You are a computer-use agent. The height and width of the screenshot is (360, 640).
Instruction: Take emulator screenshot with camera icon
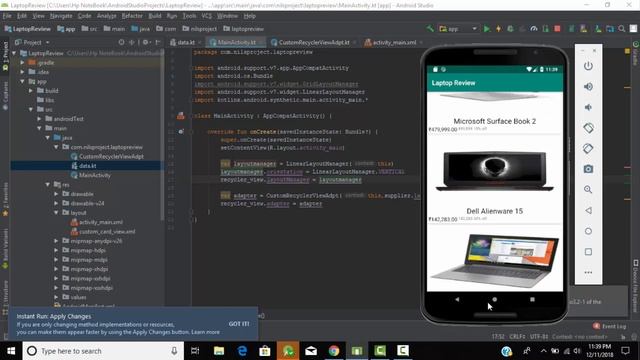click(588, 169)
